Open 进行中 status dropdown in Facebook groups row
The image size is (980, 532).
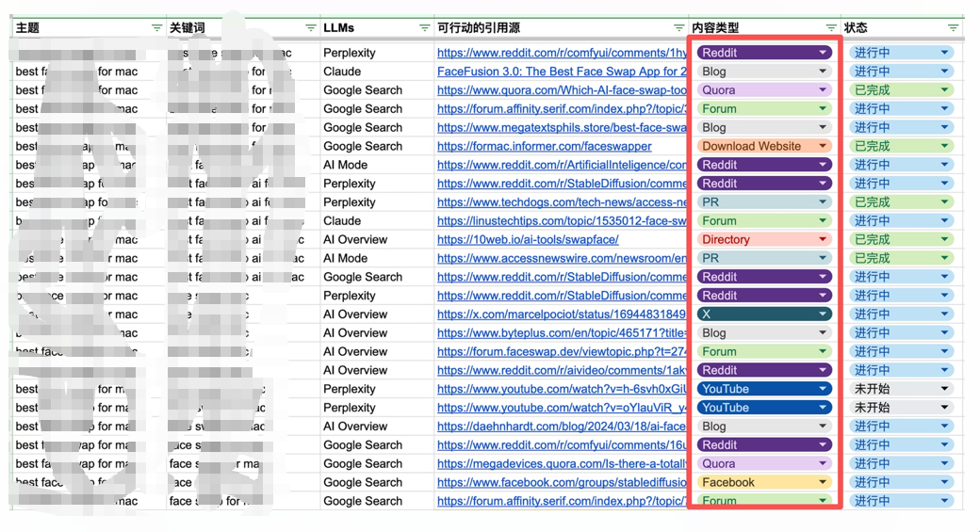click(x=901, y=483)
